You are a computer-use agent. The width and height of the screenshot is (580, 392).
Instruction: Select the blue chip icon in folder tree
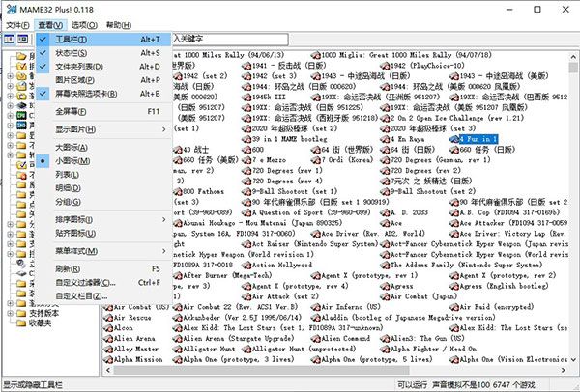click(x=21, y=126)
